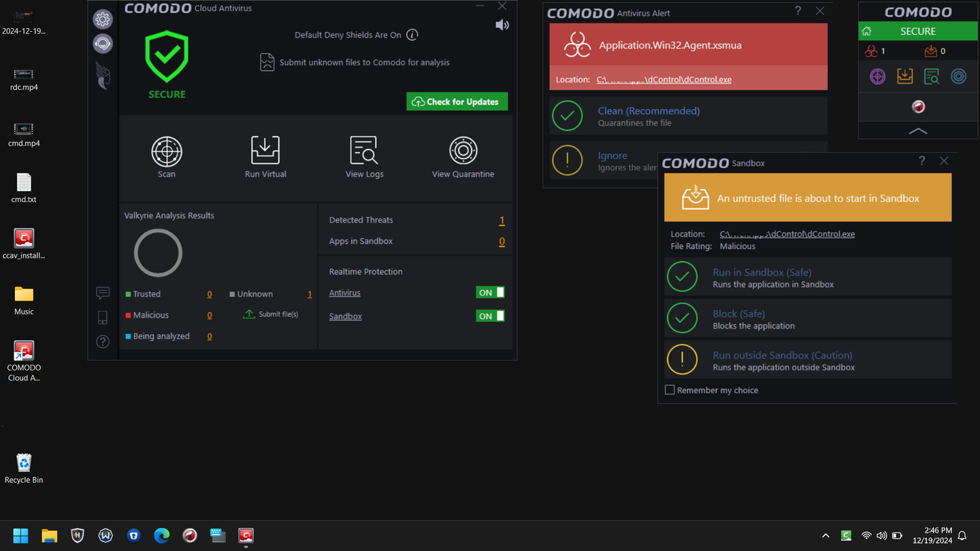This screenshot has width=980, height=551.
Task: Select cmd.txt file on desktop
Action: click(x=24, y=188)
